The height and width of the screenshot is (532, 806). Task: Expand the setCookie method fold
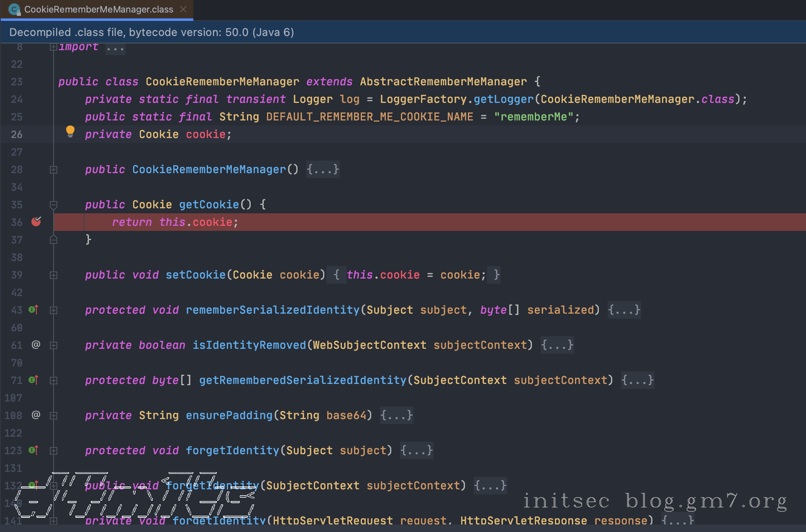[53, 275]
